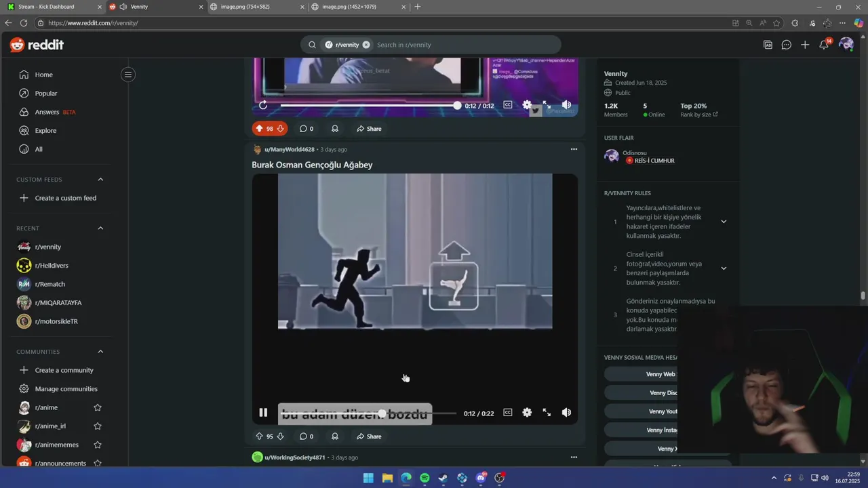
Task: Open the browser's three-dot settings menu
Action: [842, 23]
